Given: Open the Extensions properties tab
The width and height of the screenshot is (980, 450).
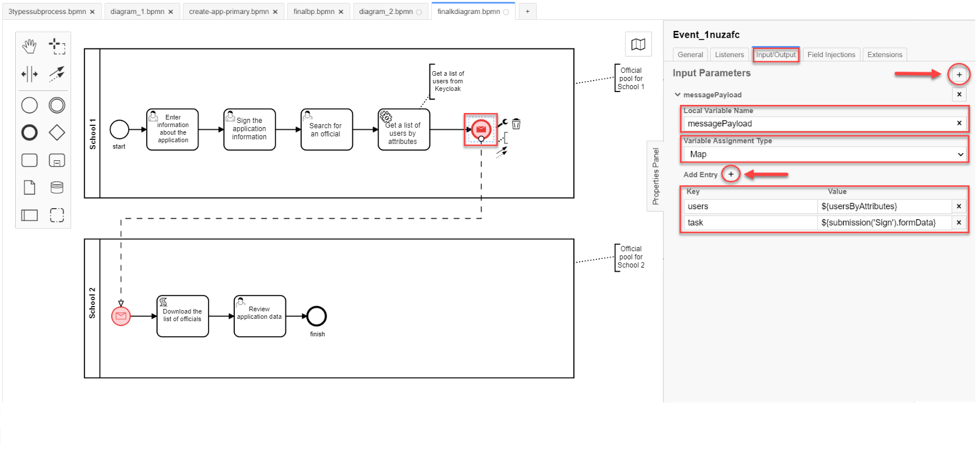Looking at the screenshot, I should tap(884, 54).
